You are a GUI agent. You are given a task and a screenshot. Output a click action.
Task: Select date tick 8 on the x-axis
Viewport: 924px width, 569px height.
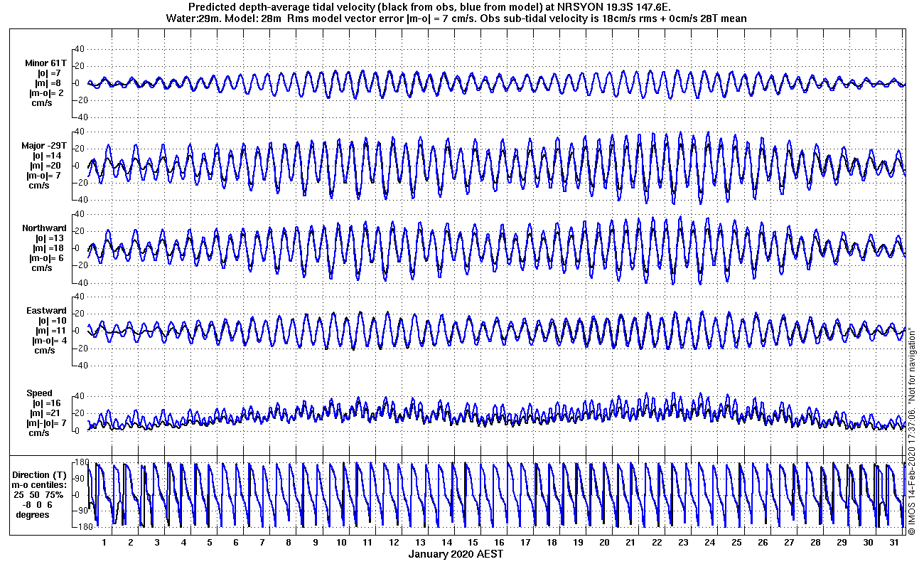coord(289,542)
